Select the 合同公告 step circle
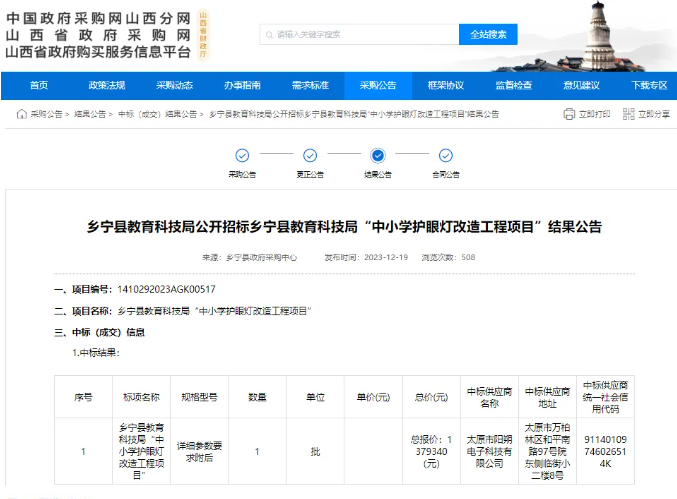 point(445,155)
